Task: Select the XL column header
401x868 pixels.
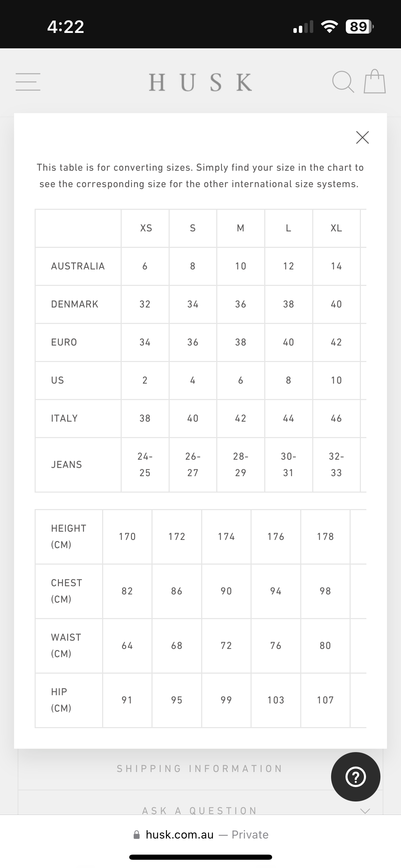Action: point(336,228)
